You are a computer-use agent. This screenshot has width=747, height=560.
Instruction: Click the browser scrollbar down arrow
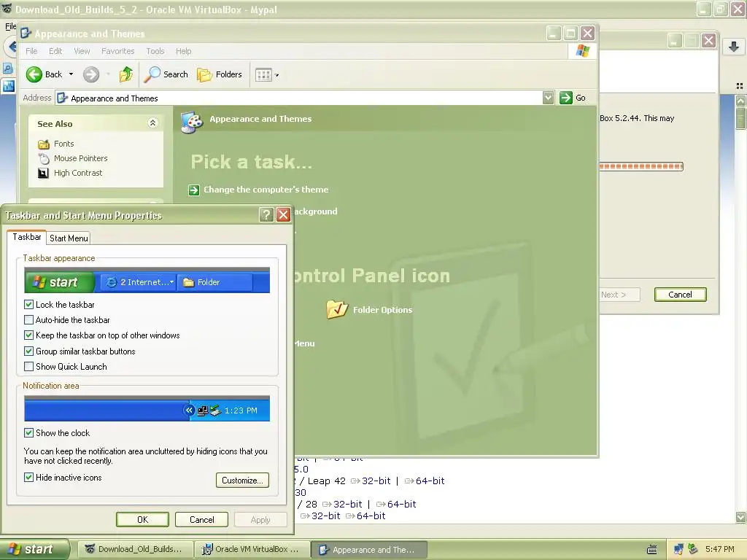point(740,517)
